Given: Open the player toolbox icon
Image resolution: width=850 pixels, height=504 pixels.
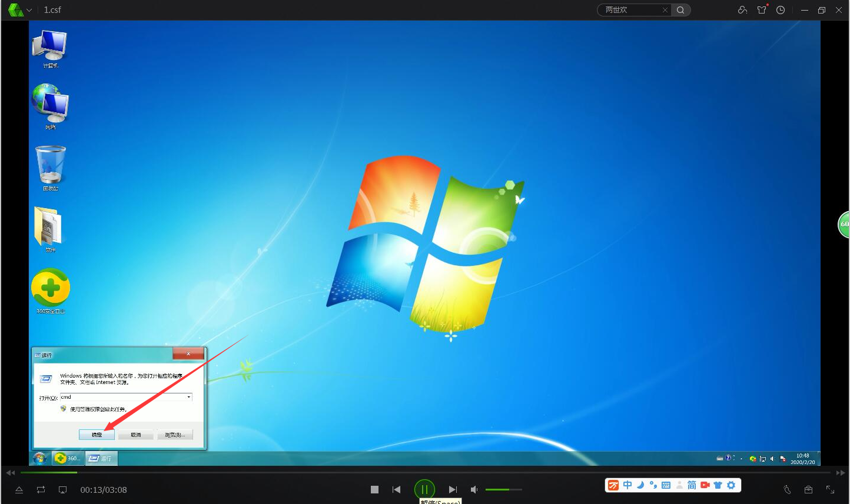Looking at the screenshot, I should coord(808,489).
